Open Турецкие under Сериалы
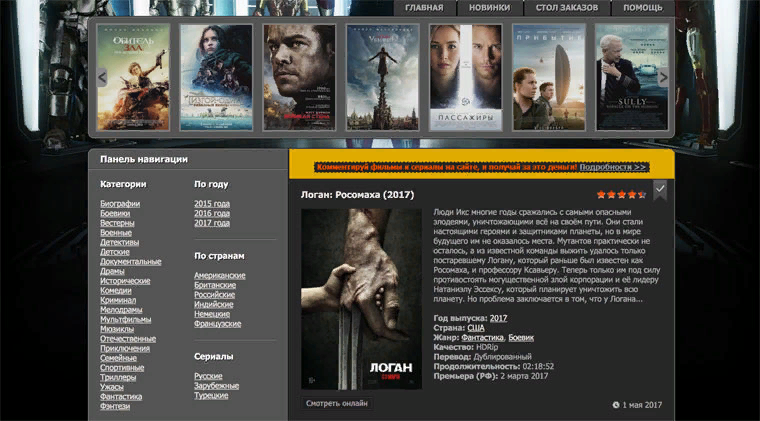760x421 pixels. pyautogui.click(x=211, y=395)
